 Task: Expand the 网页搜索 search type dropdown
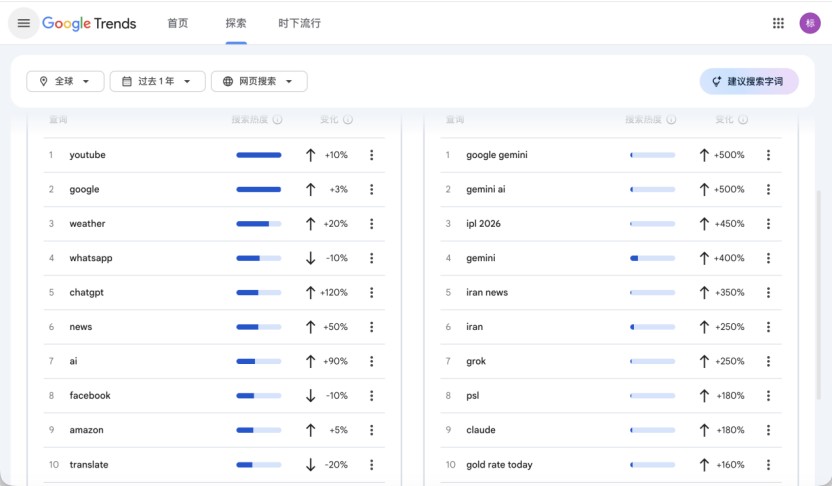(x=259, y=81)
